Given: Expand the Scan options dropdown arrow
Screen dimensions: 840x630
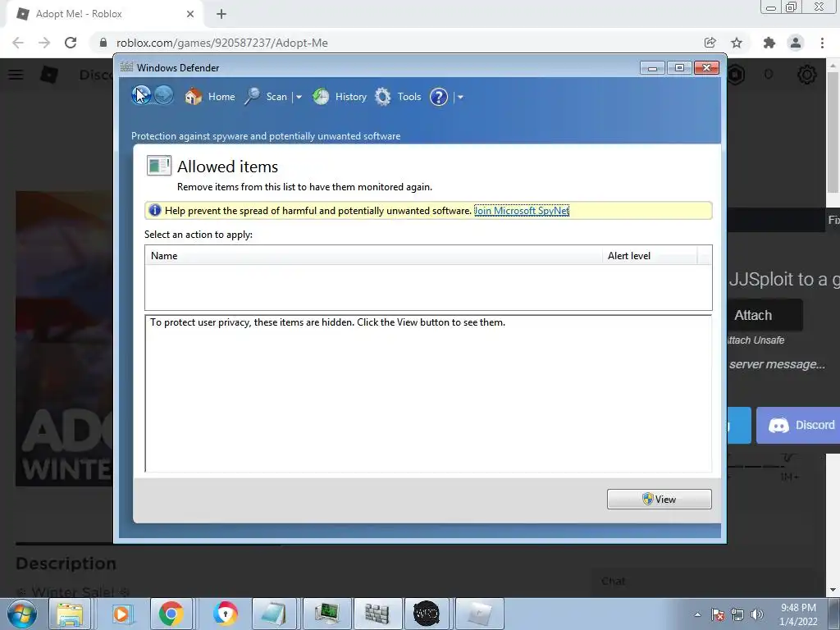Looking at the screenshot, I should (299, 97).
